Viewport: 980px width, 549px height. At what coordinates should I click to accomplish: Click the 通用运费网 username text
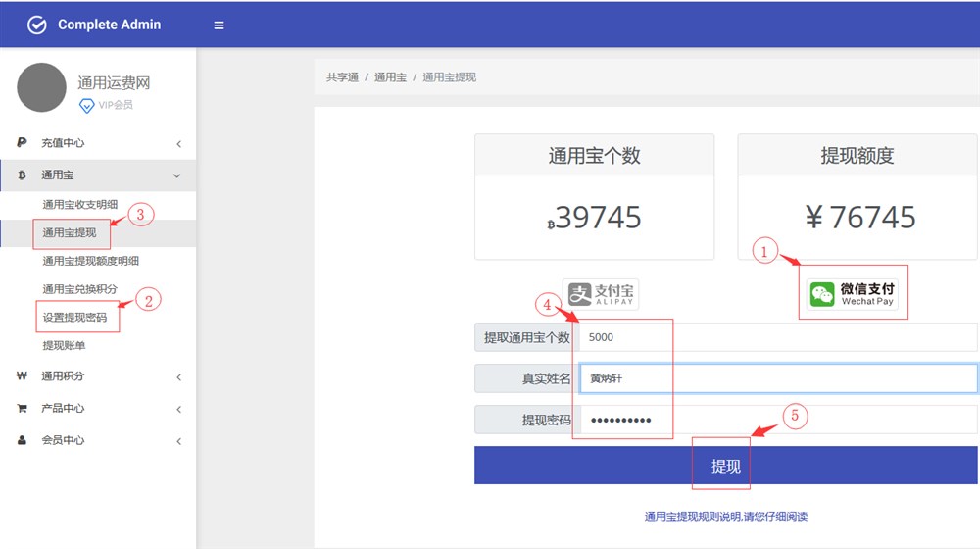[114, 82]
